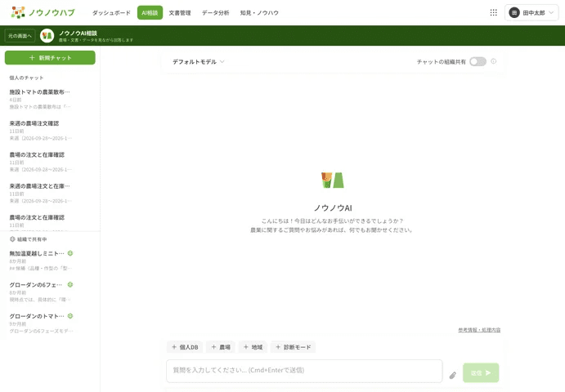Open 参考情報・処理内容 link

pos(479,330)
